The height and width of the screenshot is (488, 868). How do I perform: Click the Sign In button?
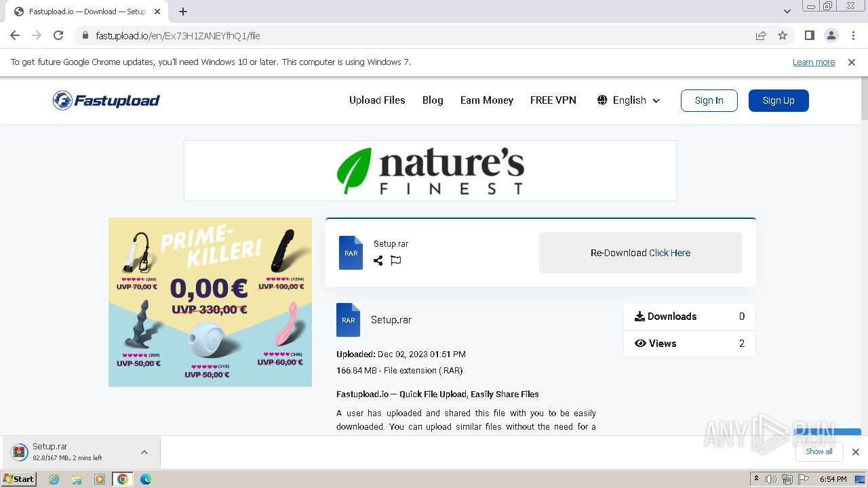(x=709, y=100)
